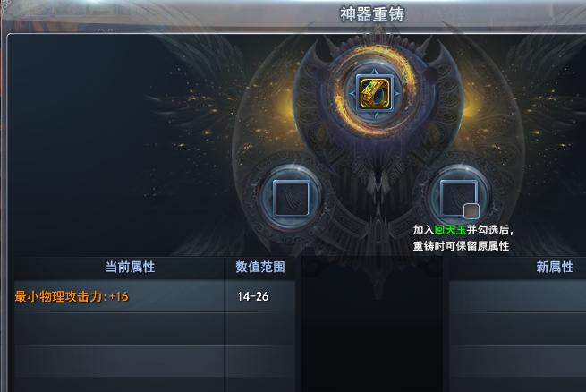Click the second empty 数值范围 cell
586x392 pixels.
(x=260, y=329)
